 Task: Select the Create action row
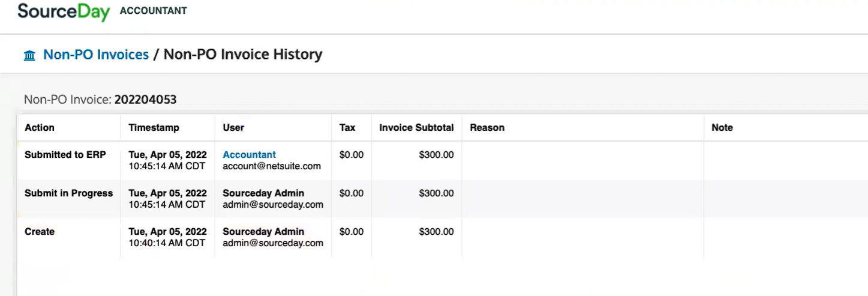[442, 237]
